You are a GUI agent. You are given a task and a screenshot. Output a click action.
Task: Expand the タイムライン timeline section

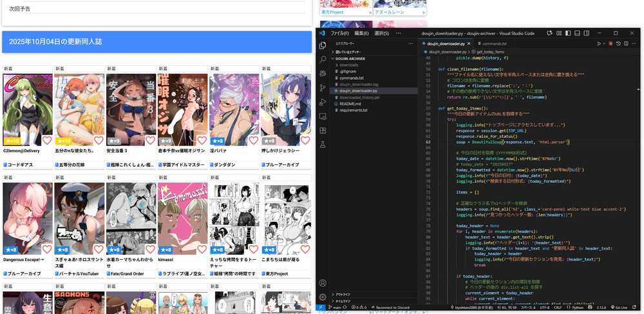click(x=373, y=301)
